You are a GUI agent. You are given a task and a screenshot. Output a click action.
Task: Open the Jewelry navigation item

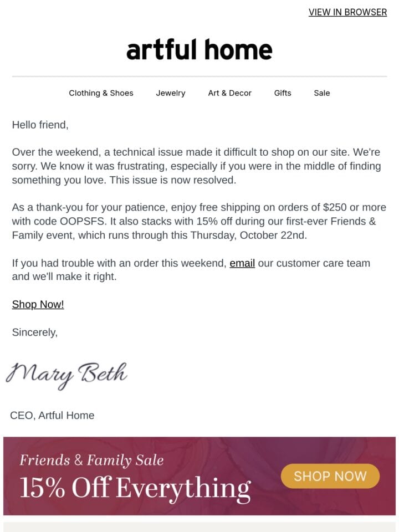tap(171, 93)
